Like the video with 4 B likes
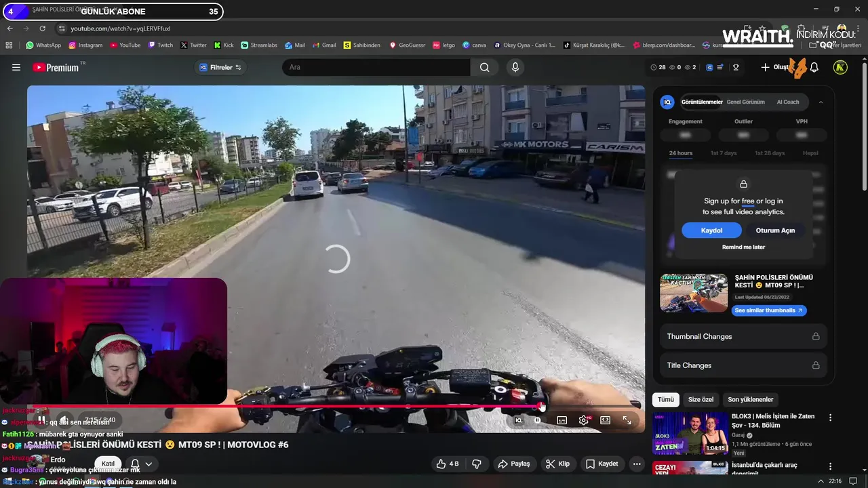Screen dimensions: 868x488 [x=448, y=464]
